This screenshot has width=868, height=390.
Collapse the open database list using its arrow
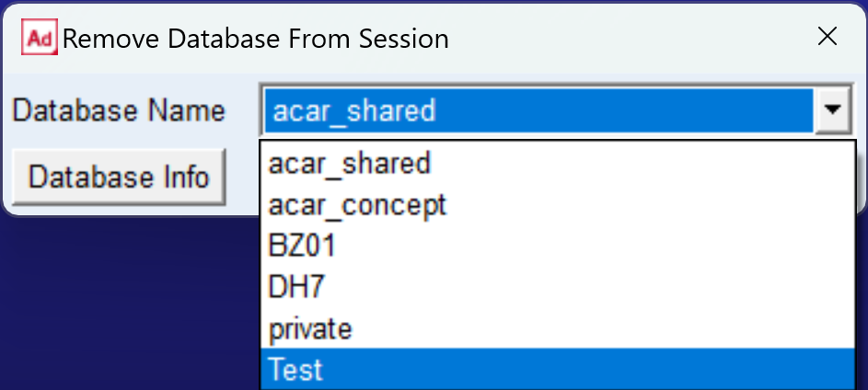(x=832, y=110)
